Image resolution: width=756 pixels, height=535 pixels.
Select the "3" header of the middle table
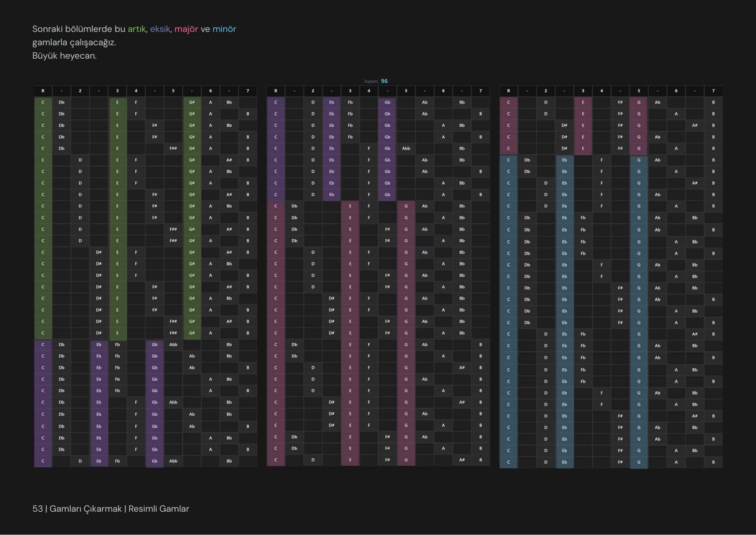350,91
